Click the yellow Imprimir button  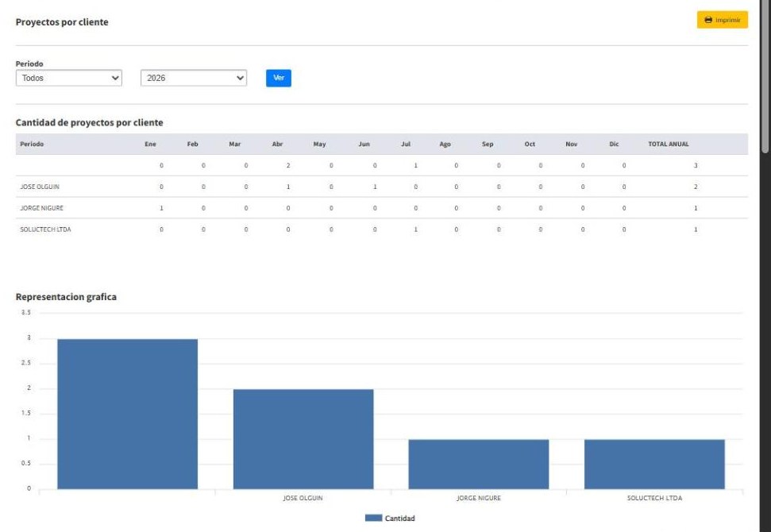pyautogui.click(x=722, y=20)
